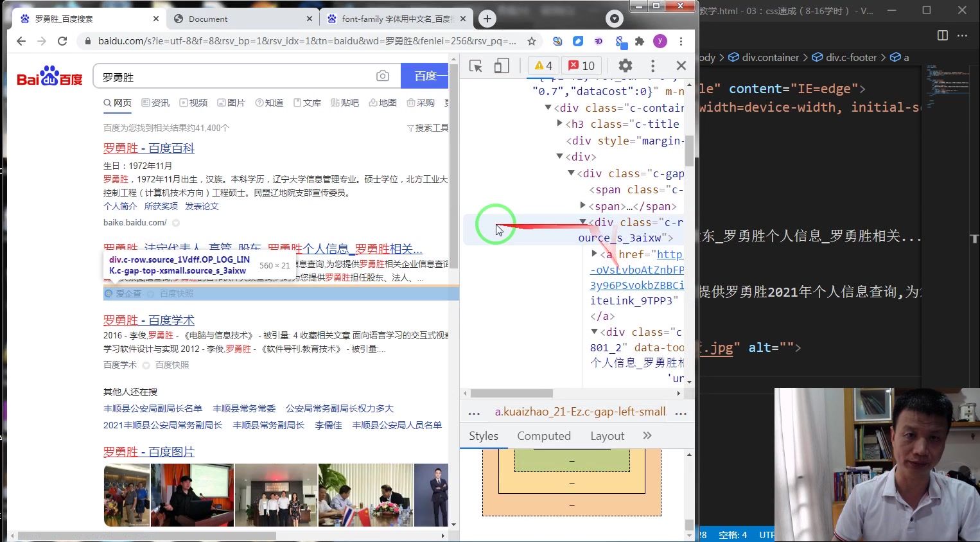This screenshot has height=542, width=980.
Task: Select the 图片 search category
Action: pos(231,103)
